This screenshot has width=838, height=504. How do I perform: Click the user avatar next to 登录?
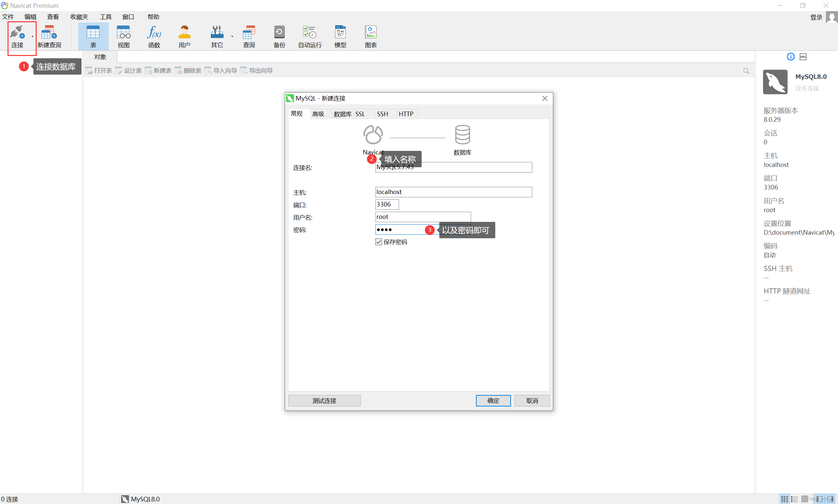pos(831,17)
